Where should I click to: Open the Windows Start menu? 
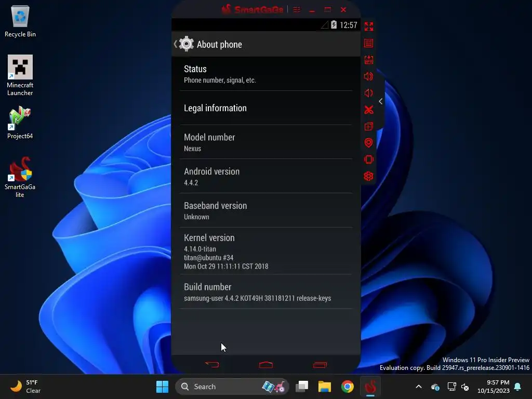coord(162,387)
